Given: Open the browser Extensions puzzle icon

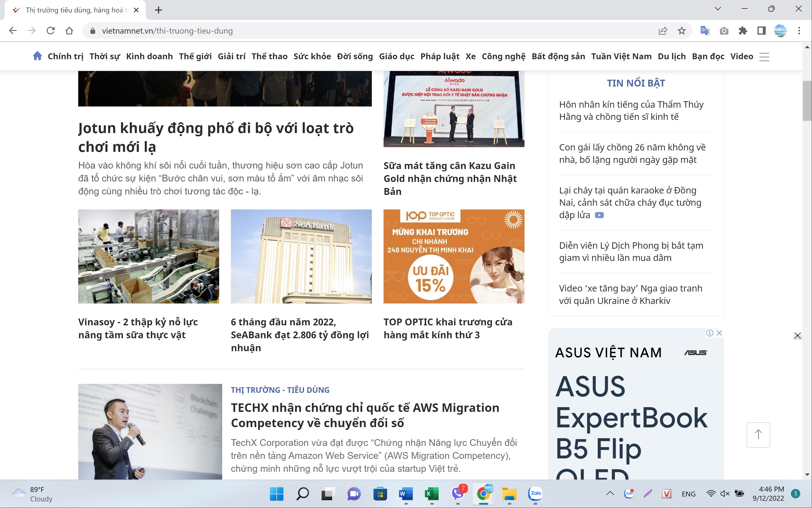Looking at the screenshot, I should (x=743, y=31).
